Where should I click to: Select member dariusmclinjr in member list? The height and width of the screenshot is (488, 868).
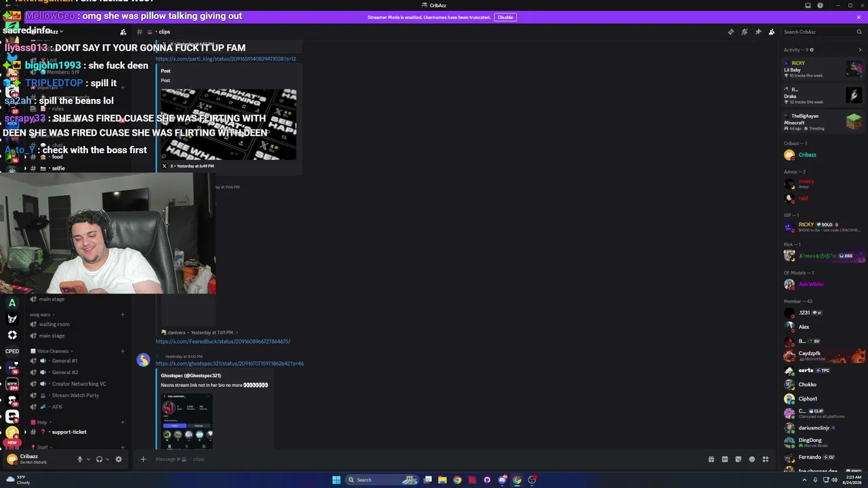point(823,428)
